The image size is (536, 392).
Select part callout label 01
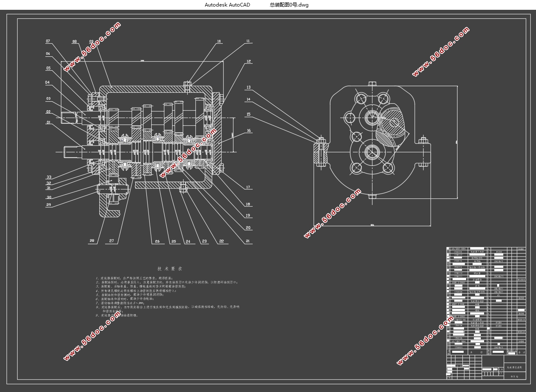(x=48, y=122)
